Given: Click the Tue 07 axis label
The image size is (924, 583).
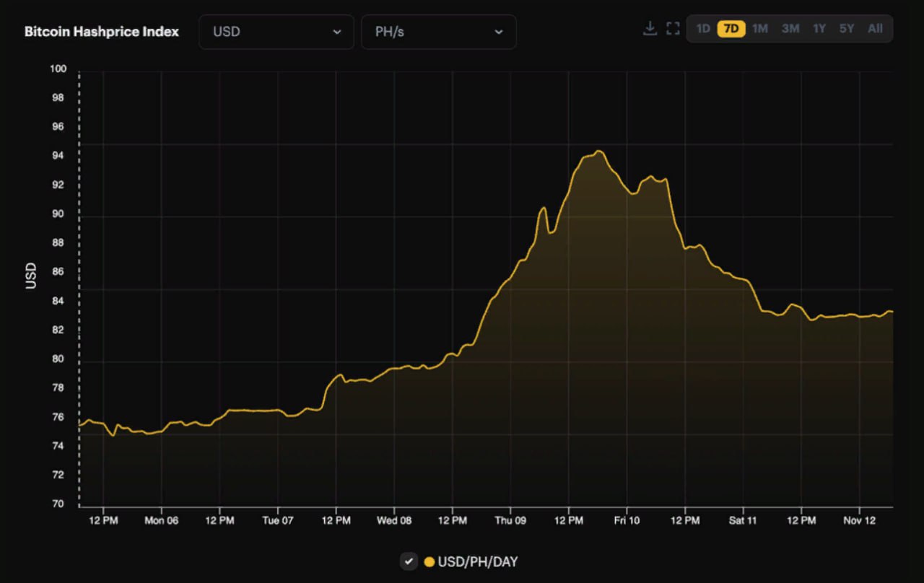Looking at the screenshot, I should (278, 520).
